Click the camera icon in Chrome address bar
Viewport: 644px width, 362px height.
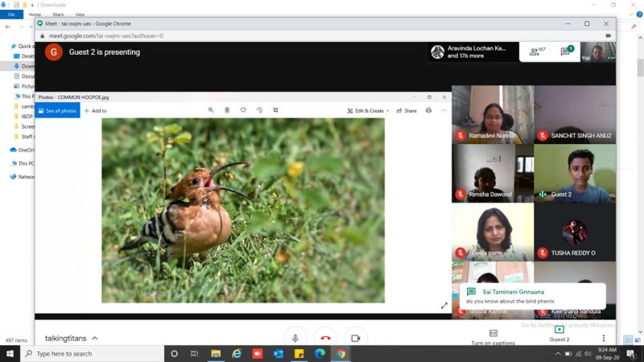[x=609, y=35]
